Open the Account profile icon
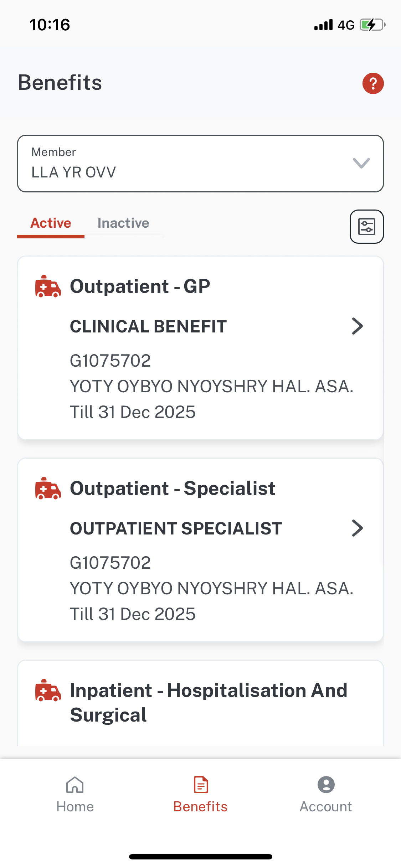Screen dimensions: 401x868 click(x=326, y=785)
